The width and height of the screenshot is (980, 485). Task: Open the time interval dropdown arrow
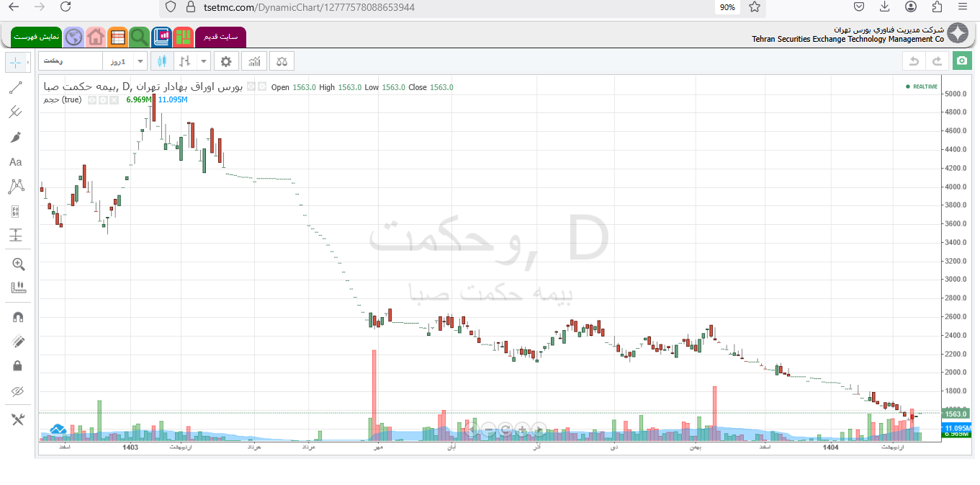pyautogui.click(x=140, y=61)
